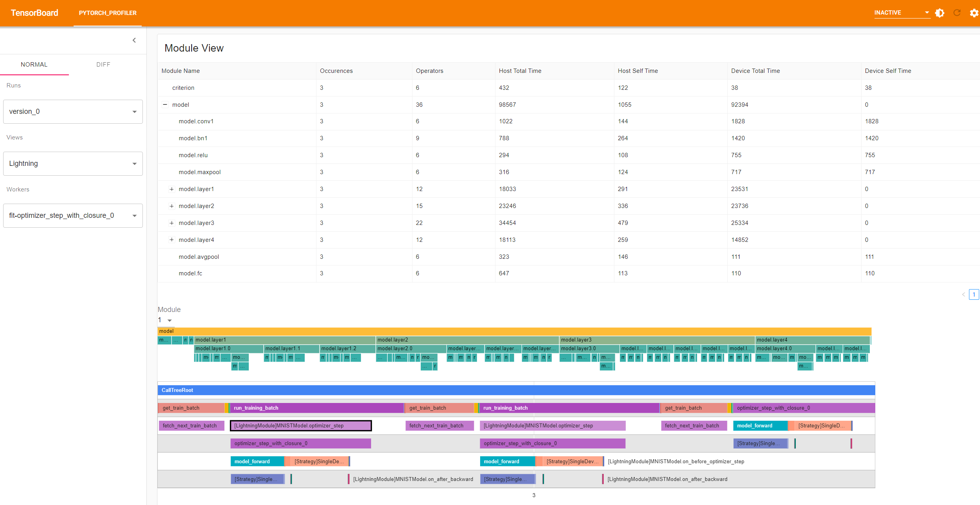Expand the model.layer2 row
This screenshot has height=505, width=980.
[172, 206]
